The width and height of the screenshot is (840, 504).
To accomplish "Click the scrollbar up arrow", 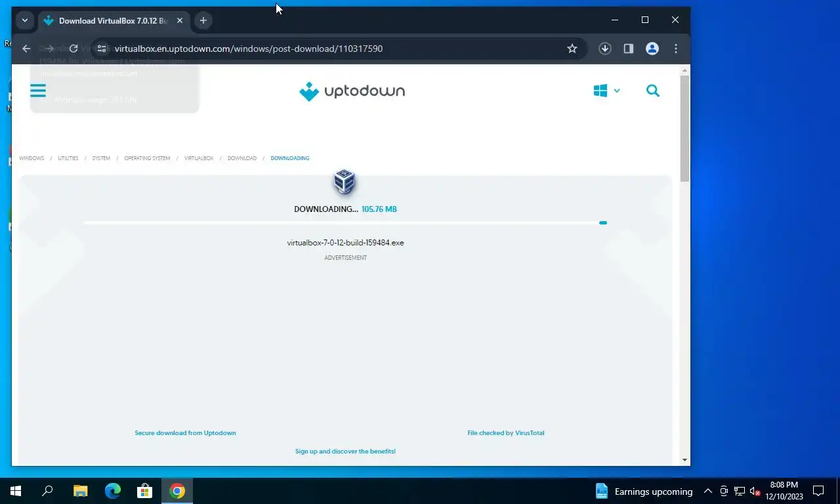I will tap(685, 70).
